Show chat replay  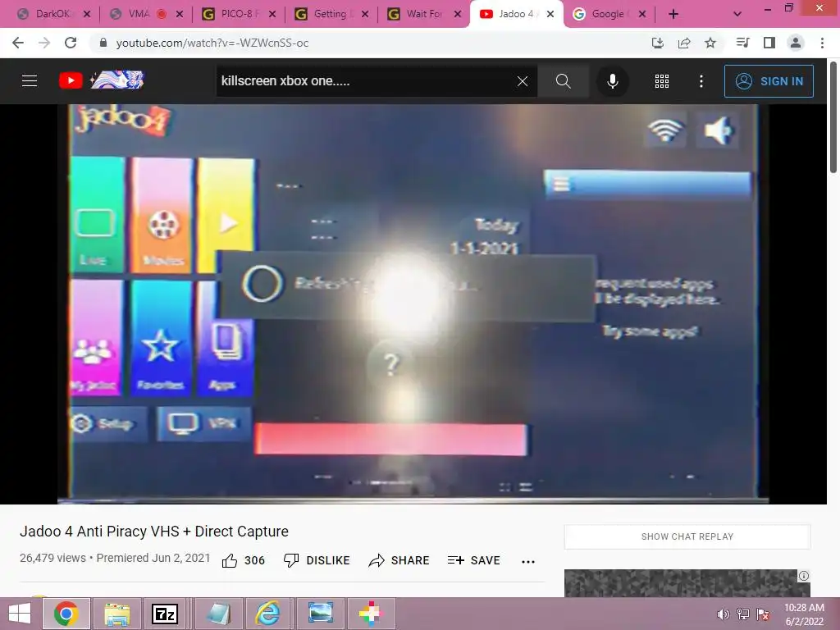click(x=687, y=536)
